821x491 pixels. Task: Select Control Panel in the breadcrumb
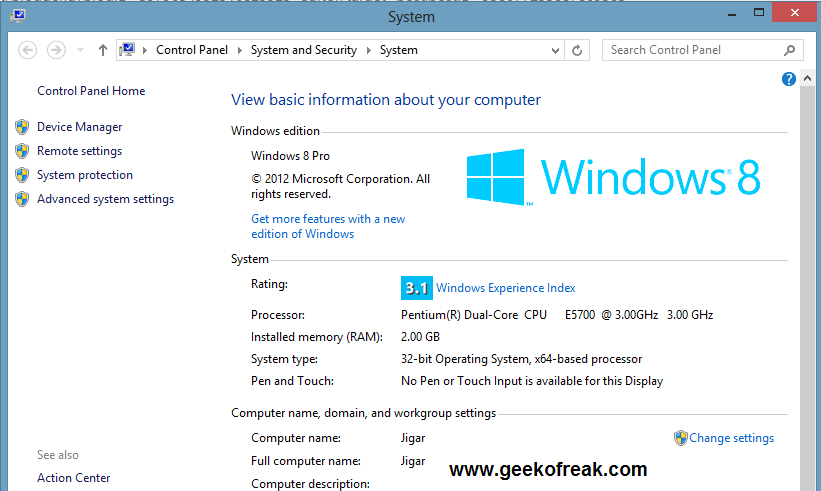tap(192, 50)
